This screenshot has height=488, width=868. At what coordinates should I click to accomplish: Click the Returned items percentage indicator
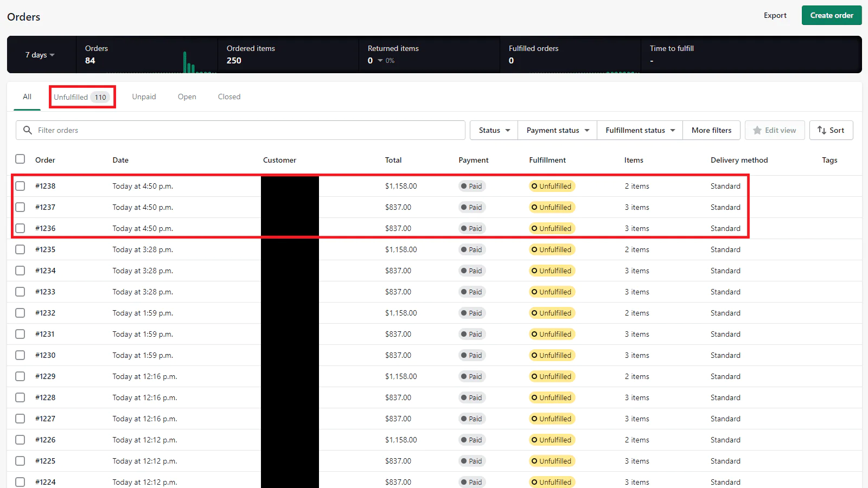pos(386,61)
